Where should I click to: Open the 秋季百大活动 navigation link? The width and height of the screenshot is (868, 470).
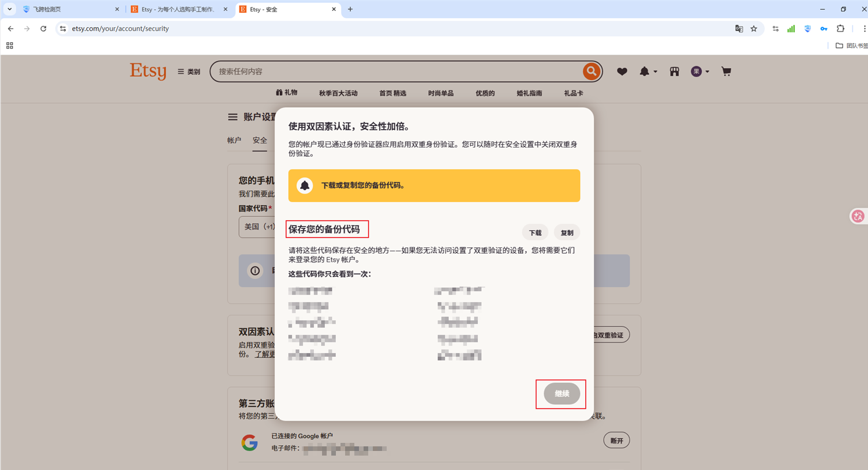tap(338, 93)
